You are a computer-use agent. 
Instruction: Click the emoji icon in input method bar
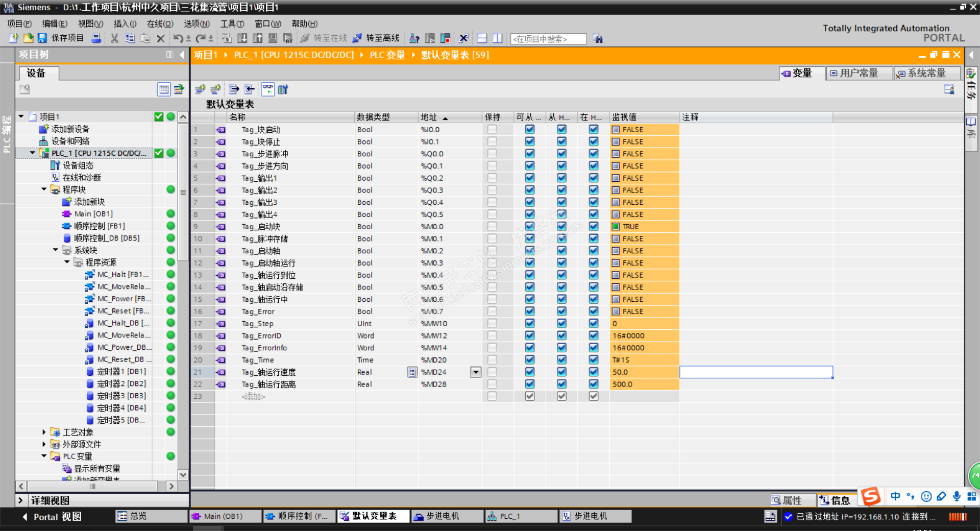coord(926,496)
